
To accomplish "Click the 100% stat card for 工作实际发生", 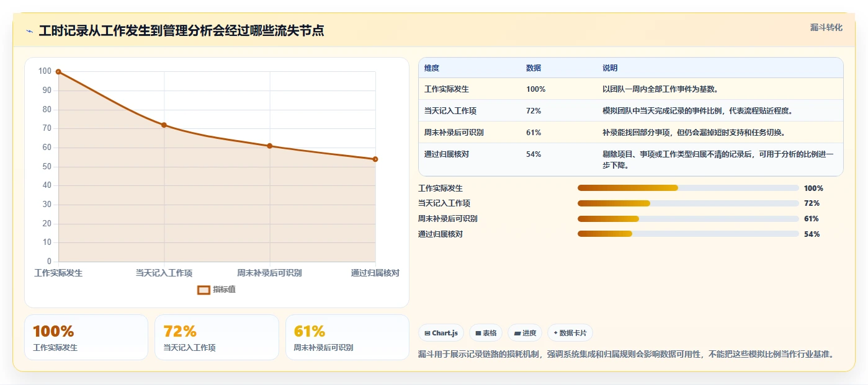I will pos(86,337).
